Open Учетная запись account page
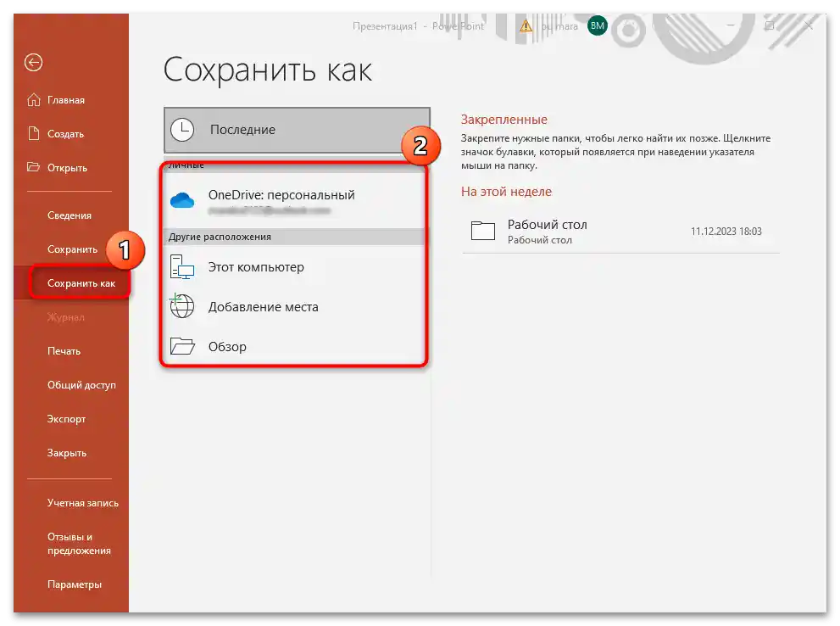 point(83,502)
